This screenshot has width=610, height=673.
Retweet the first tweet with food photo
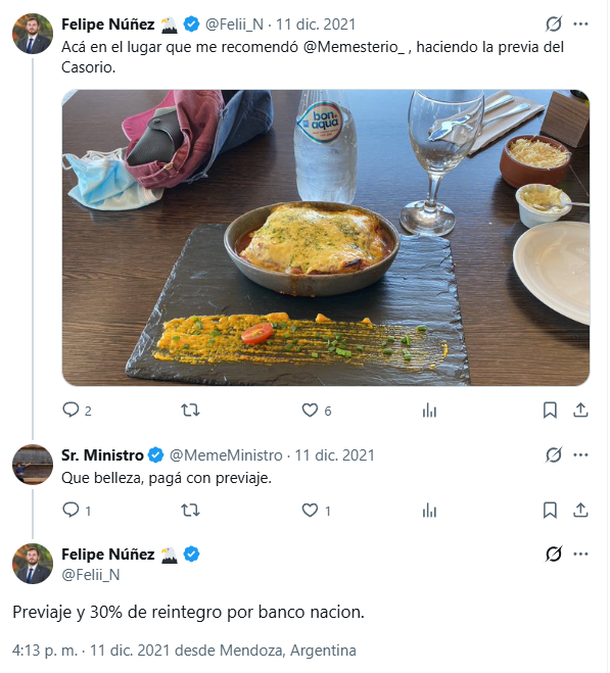190,410
